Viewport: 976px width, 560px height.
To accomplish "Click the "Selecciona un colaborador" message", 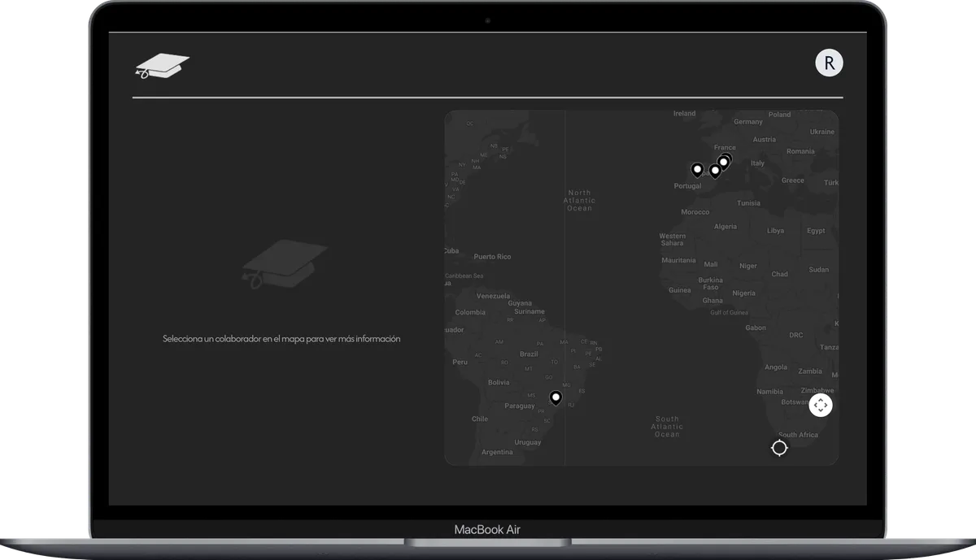I will tap(281, 339).
